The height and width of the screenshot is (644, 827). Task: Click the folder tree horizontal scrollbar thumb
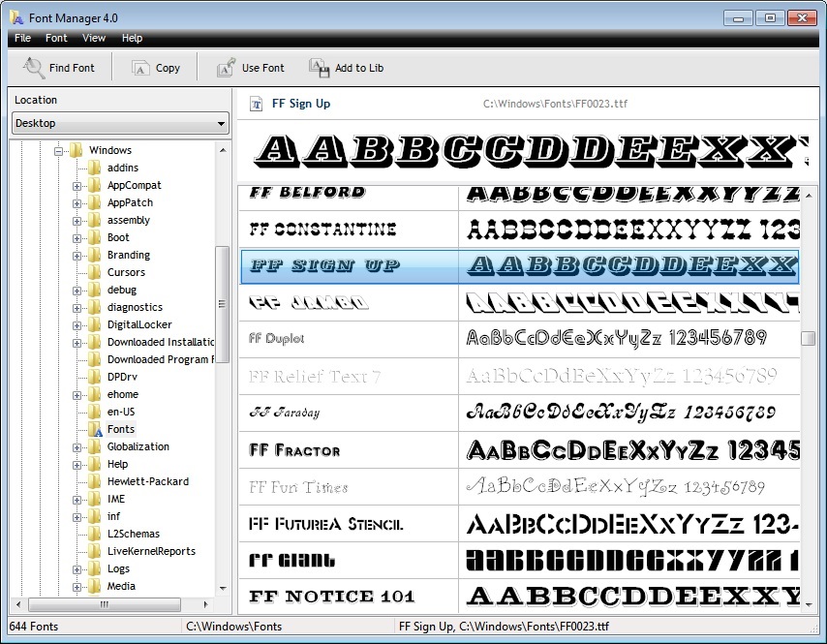(104, 604)
